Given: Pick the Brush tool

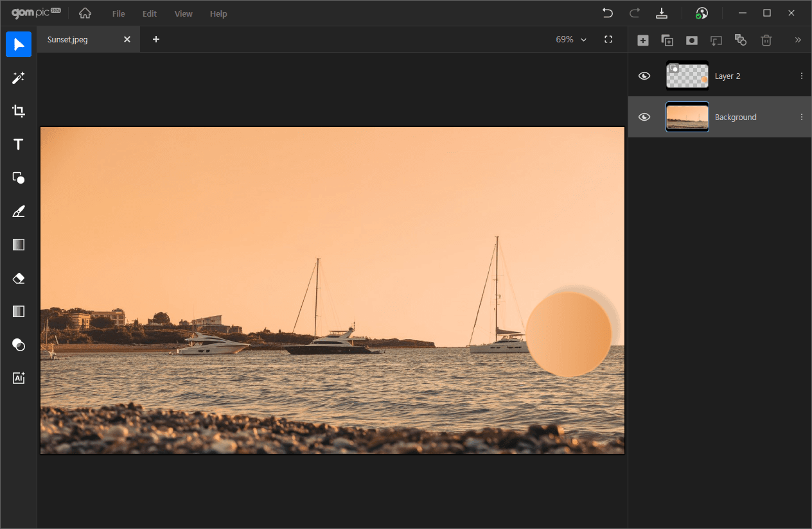Looking at the screenshot, I should 19,211.
